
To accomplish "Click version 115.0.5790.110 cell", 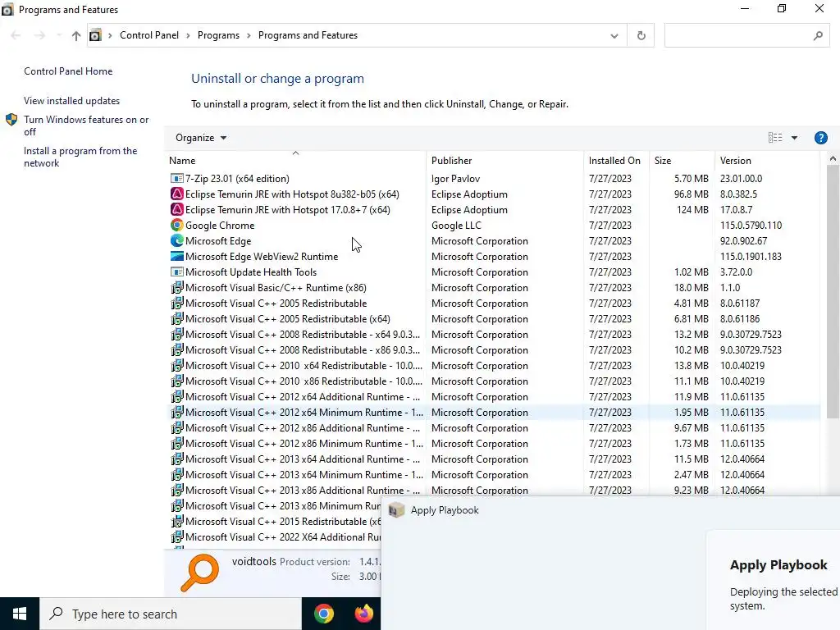I will pos(751,225).
